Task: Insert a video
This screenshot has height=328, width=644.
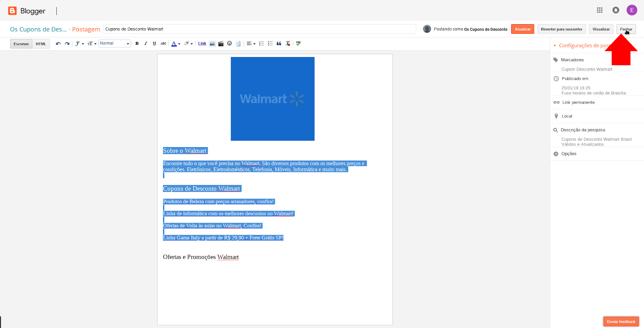Action: pos(221,43)
